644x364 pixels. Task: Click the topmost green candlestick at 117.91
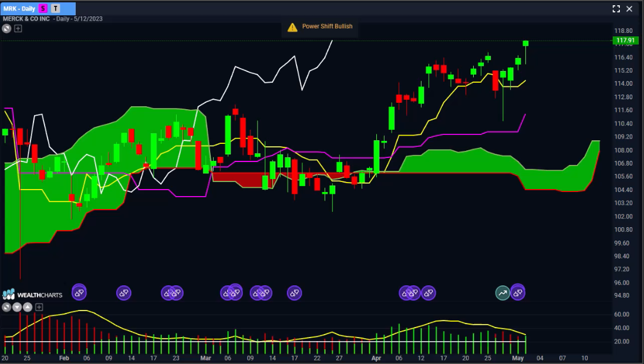pos(525,43)
